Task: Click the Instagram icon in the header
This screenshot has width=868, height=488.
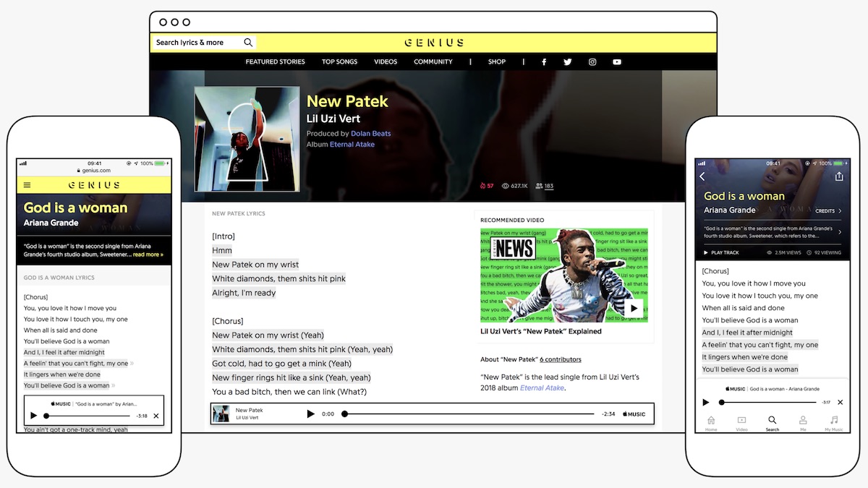Action: point(592,61)
